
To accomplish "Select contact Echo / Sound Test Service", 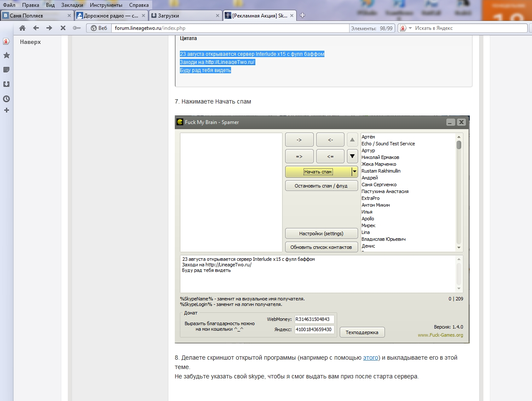I will coord(388,144).
